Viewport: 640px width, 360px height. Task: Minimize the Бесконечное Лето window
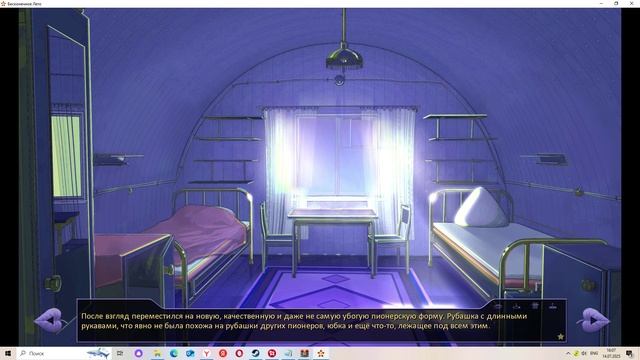pos(601,3)
